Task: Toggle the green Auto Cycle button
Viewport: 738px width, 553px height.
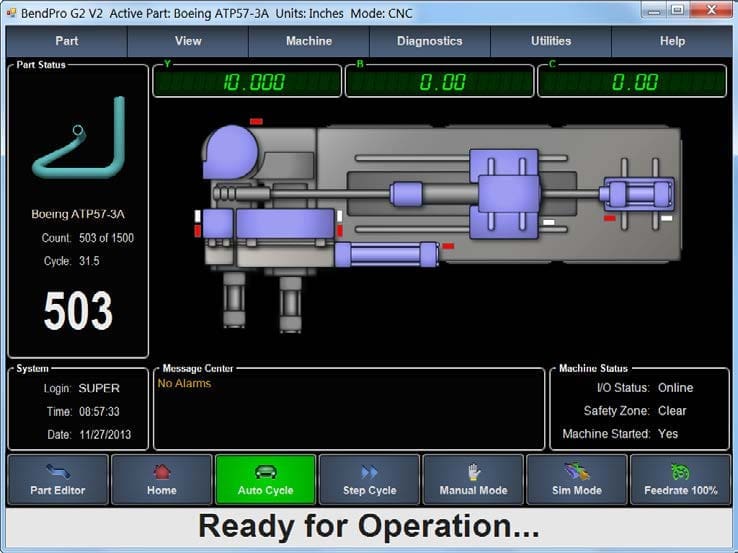Action: click(265, 480)
